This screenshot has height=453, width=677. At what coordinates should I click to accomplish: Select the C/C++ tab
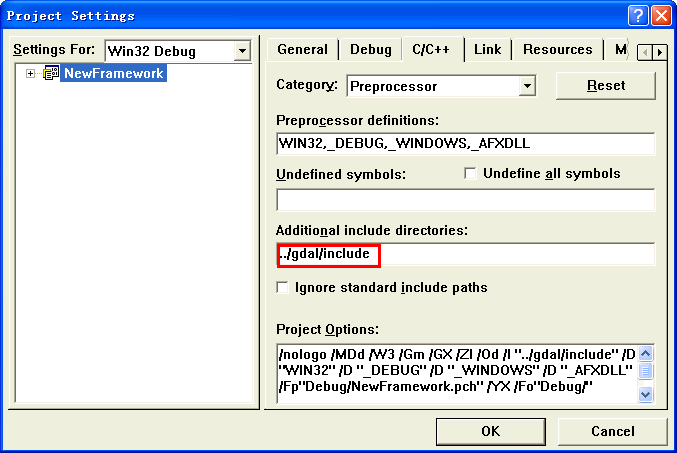click(432, 49)
